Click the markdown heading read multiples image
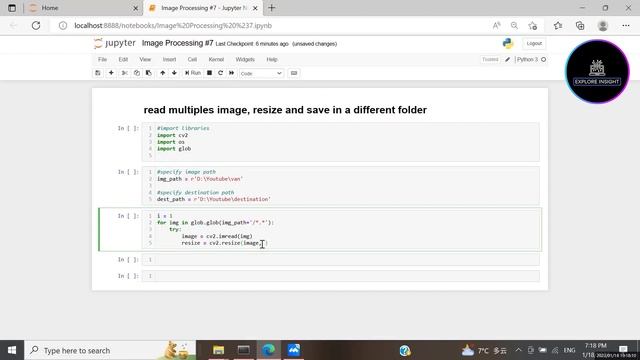This screenshot has height=360, width=640. (x=285, y=110)
